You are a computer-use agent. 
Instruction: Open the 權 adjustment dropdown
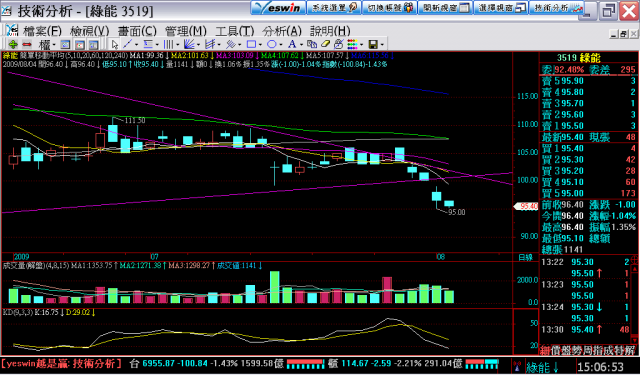47,44
